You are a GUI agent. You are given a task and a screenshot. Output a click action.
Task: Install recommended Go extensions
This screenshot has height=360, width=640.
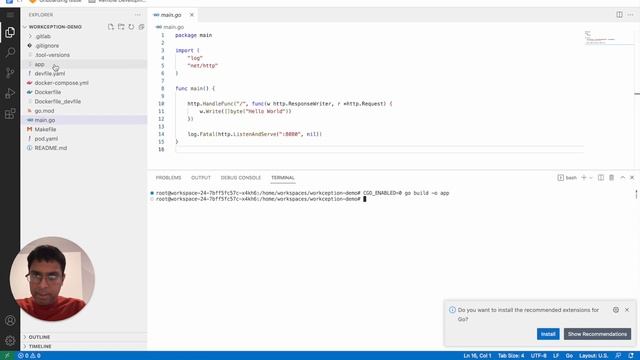[548, 334]
